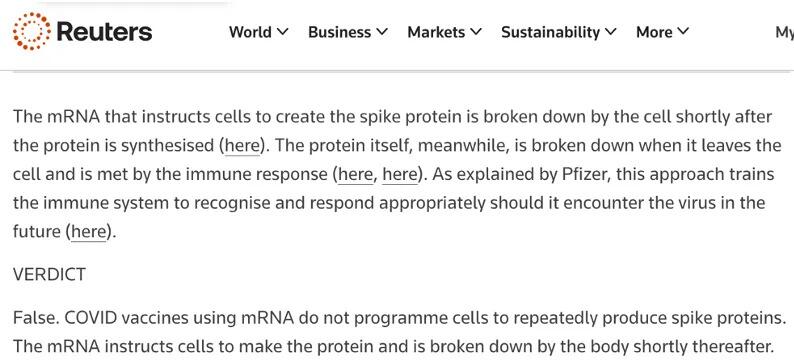Click the VERDICT heading
This screenshot has height=362, width=794.
click(x=49, y=274)
